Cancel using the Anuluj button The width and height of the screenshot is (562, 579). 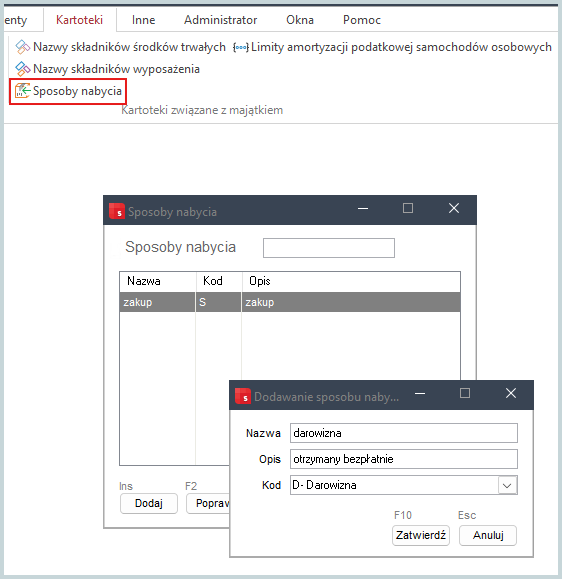coord(488,535)
